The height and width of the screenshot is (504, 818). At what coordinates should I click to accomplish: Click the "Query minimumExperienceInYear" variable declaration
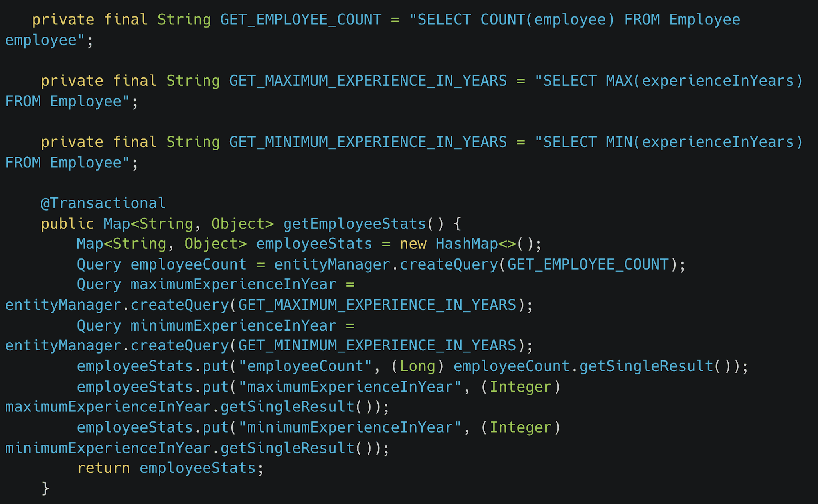click(x=207, y=326)
